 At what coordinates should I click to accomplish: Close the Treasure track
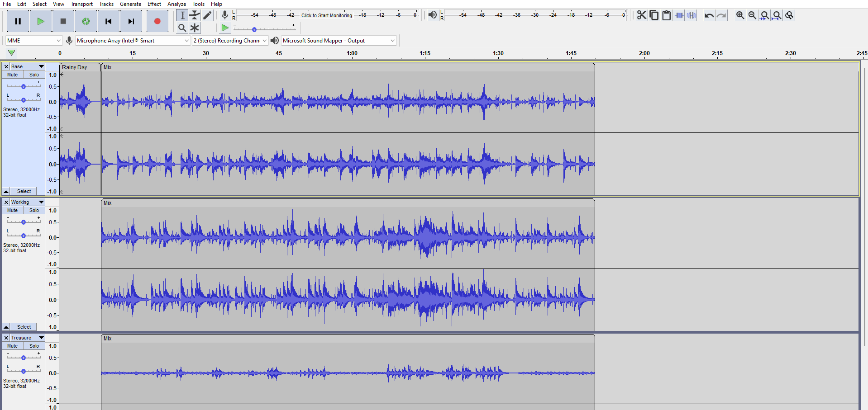[x=6, y=338]
